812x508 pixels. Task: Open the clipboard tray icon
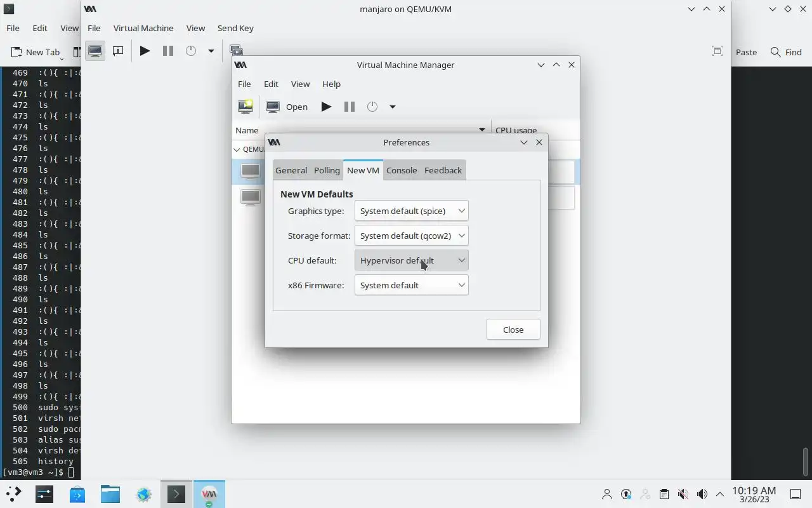pos(664,494)
